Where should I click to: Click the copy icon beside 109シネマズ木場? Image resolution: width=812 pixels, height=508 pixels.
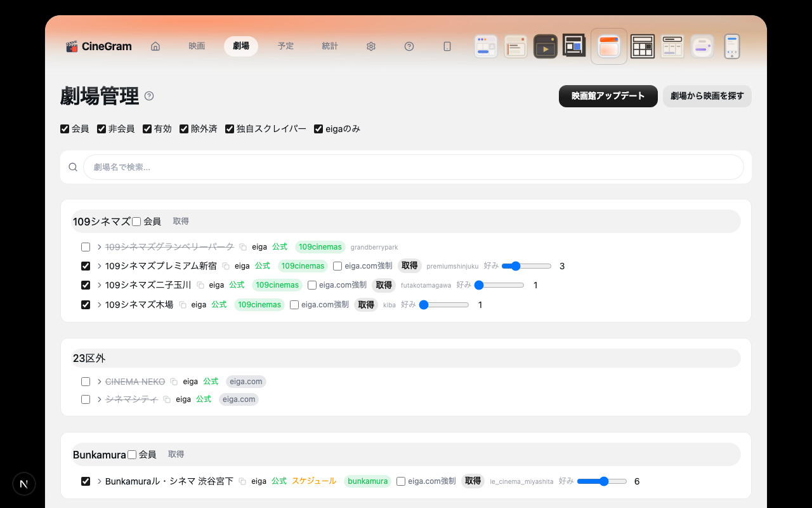click(x=182, y=305)
